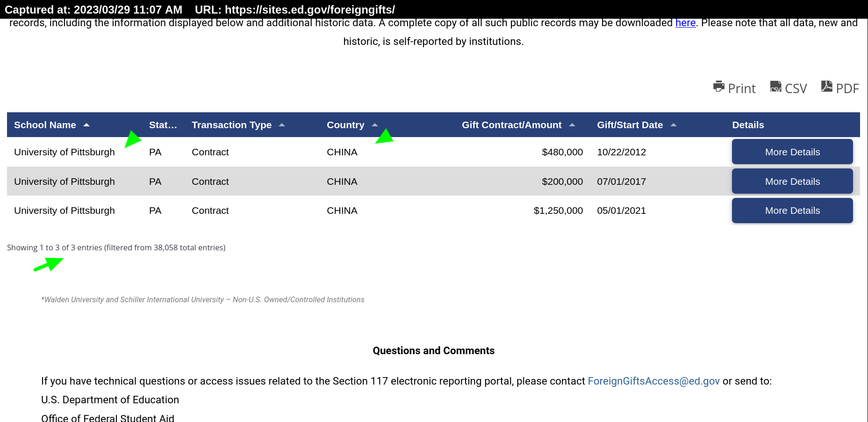Sort by Transaction Type arrow
The width and height of the screenshot is (868, 422).
click(282, 125)
